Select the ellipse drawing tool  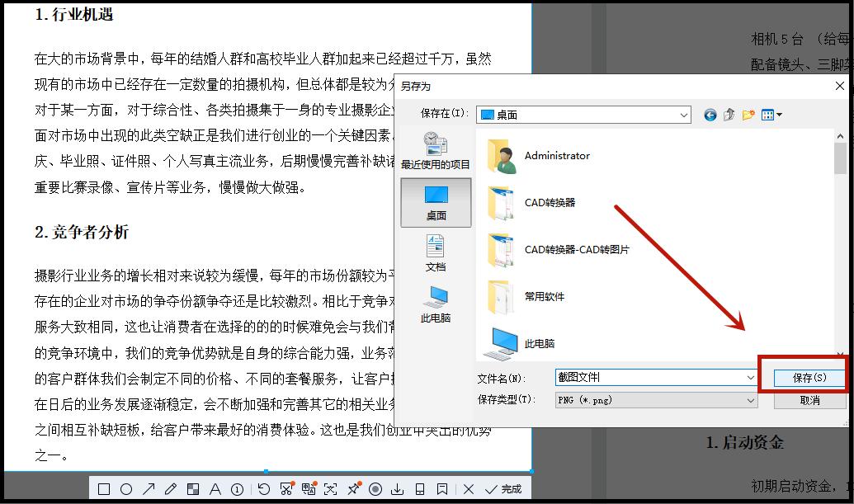pos(125,488)
